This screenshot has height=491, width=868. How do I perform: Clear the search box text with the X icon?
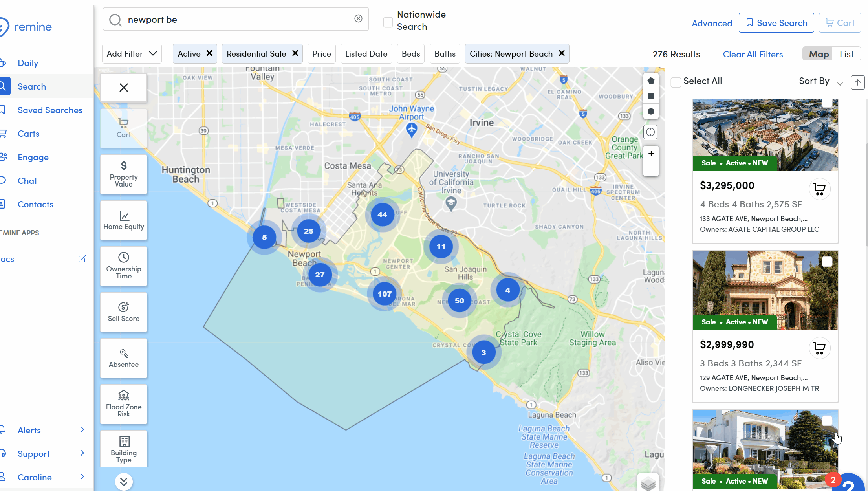358,18
